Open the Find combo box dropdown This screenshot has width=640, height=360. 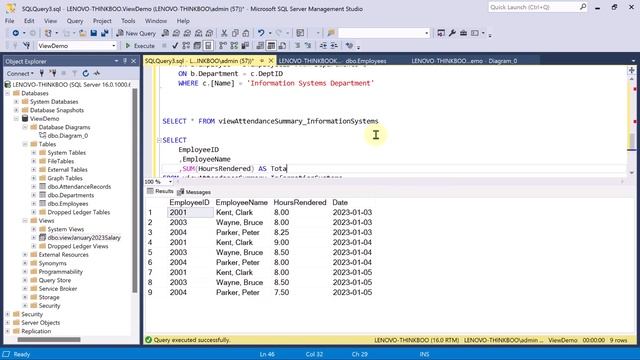click(427, 33)
